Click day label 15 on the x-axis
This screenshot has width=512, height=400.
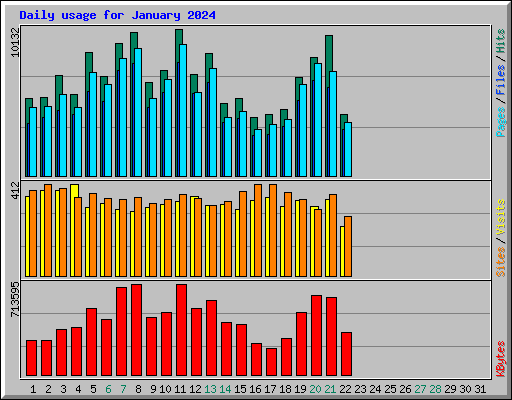coord(240,389)
